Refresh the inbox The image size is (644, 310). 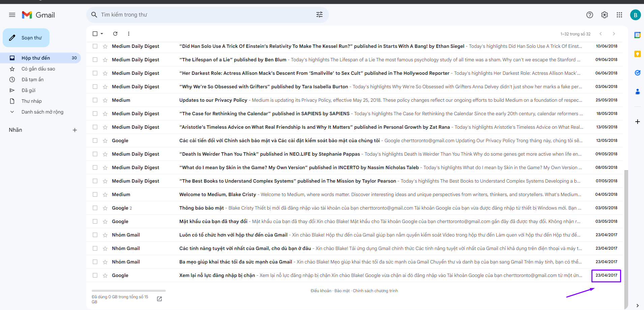115,34
